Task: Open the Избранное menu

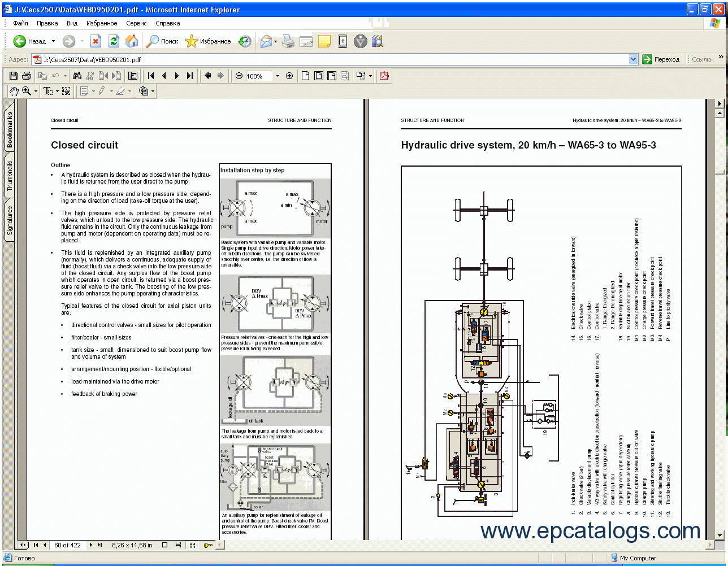Action: click(x=102, y=23)
